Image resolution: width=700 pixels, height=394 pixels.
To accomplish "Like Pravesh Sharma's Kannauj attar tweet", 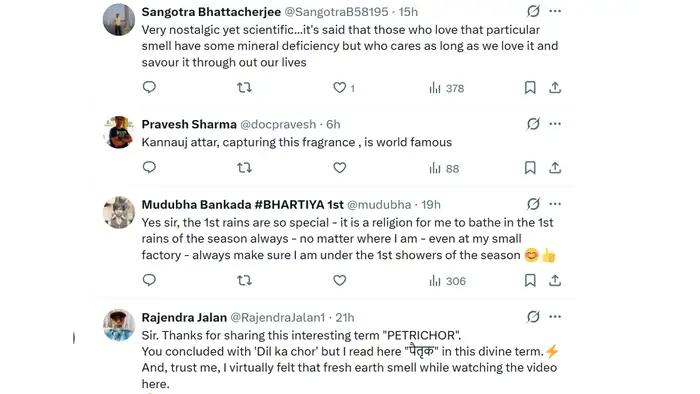I will pyautogui.click(x=340, y=168).
